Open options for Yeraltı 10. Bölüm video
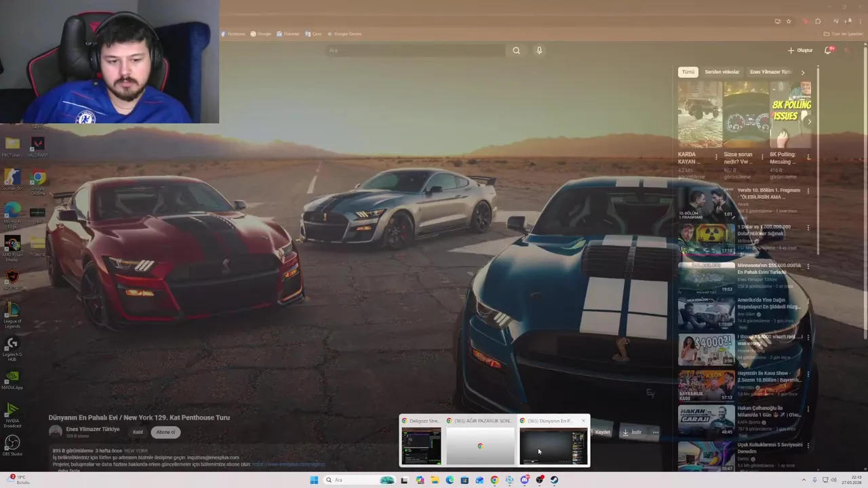 tap(808, 191)
